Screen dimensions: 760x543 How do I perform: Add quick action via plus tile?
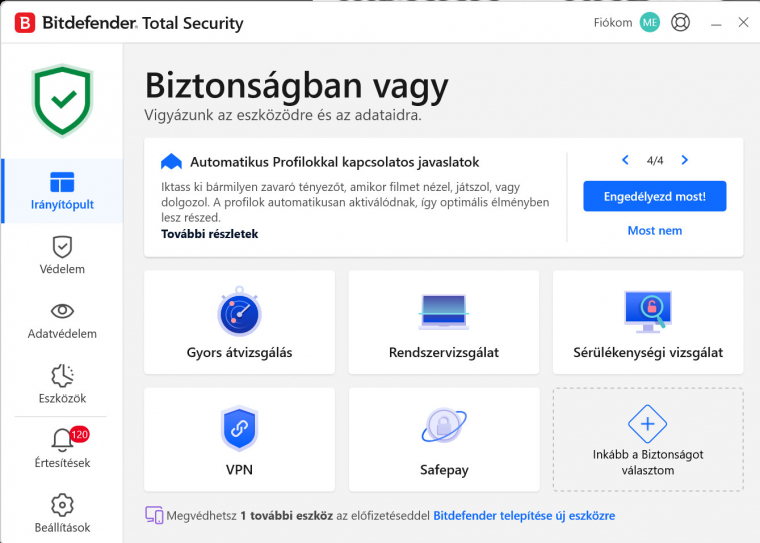point(648,440)
